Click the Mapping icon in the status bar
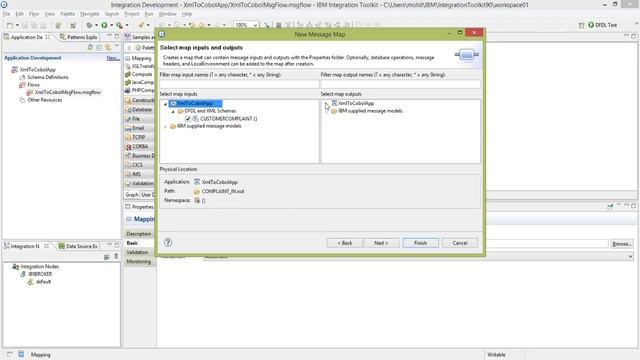 (x=21, y=354)
